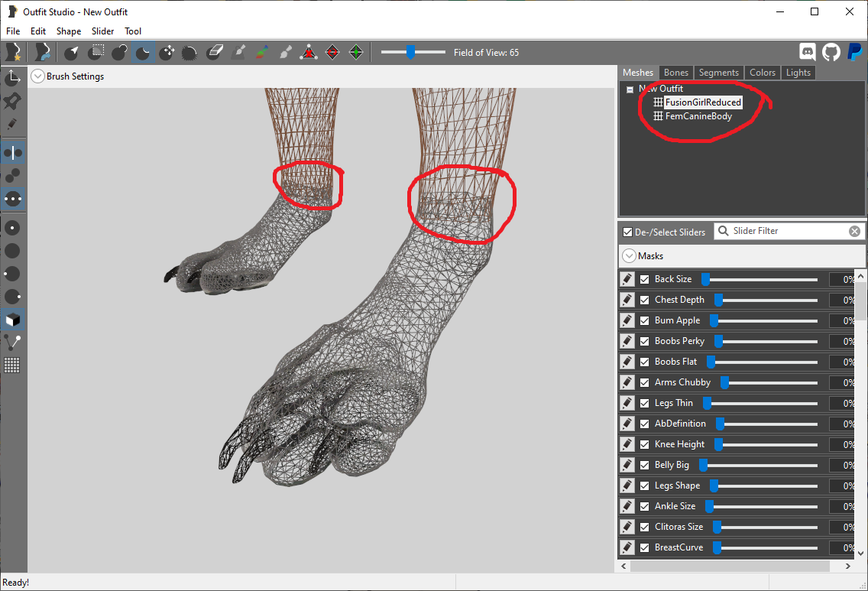Select the Mask brush tool
The image size is (868, 591).
point(96,53)
